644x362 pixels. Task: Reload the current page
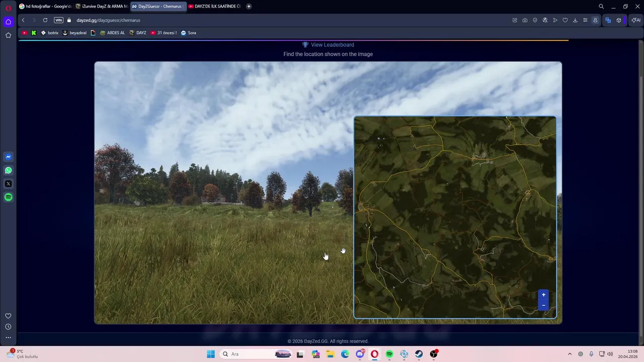45,20
